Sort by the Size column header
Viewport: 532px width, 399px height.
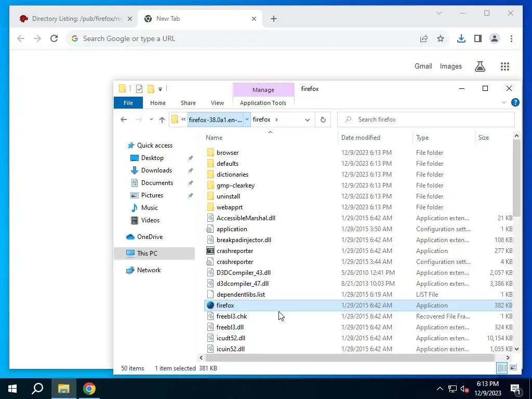click(484, 137)
